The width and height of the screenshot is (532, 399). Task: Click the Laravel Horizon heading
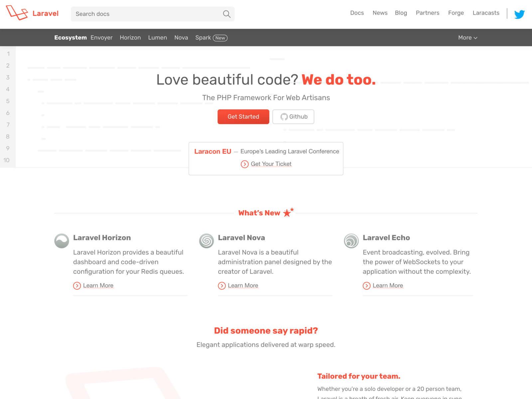tap(102, 238)
